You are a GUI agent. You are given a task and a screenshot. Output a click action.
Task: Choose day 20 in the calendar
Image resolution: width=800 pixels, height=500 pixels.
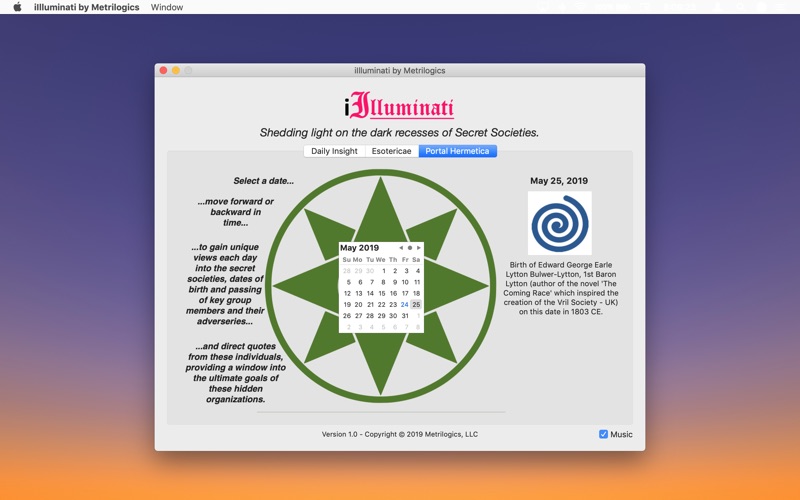click(x=359, y=305)
